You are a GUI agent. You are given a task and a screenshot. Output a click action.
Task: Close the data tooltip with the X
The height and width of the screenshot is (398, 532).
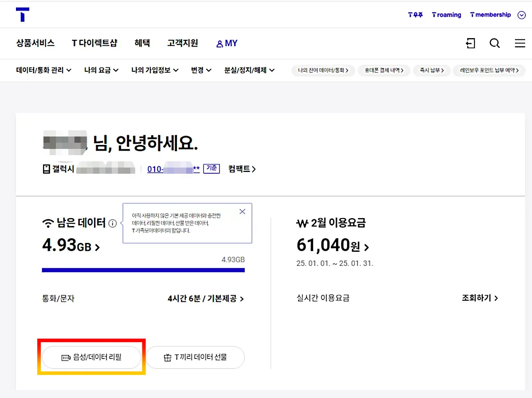point(242,211)
